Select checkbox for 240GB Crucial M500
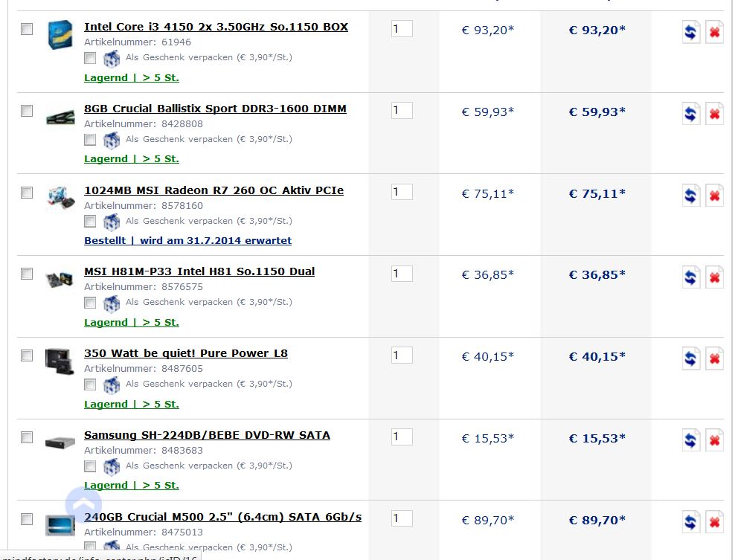The width and height of the screenshot is (735, 560). coord(27,519)
